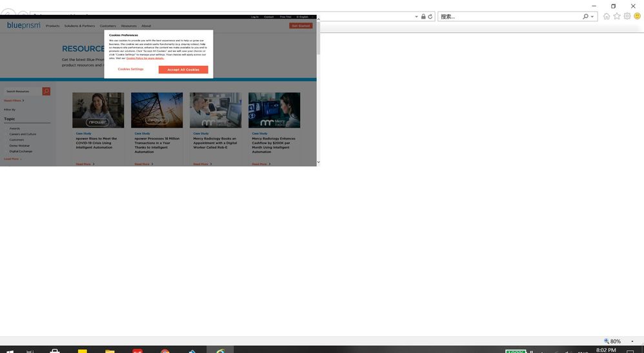This screenshot has width=644, height=353.
Task: Tick the Customers topic checkbox
Action: click(6, 140)
